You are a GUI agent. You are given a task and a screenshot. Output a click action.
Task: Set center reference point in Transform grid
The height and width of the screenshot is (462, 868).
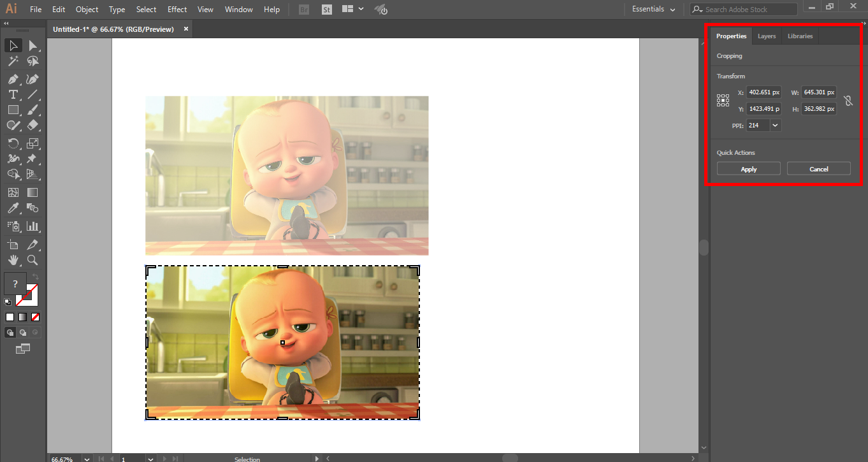723,100
